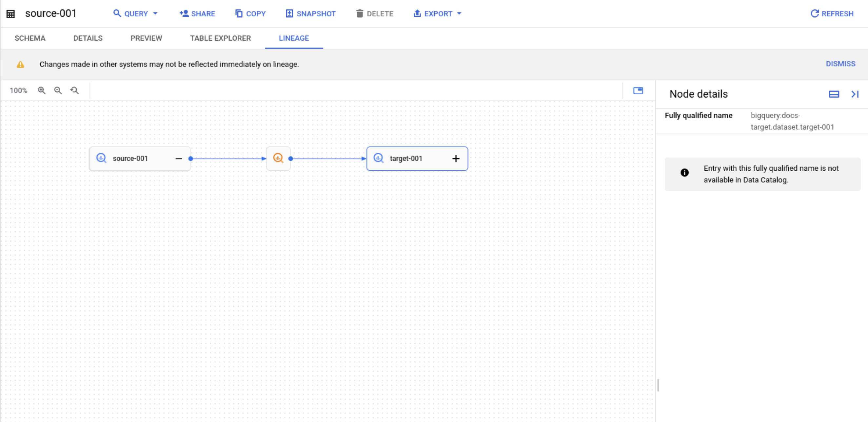This screenshot has width=868, height=422.
Task: Click the collapse node details panel icon
Action: pyautogui.click(x=855, y=94)
